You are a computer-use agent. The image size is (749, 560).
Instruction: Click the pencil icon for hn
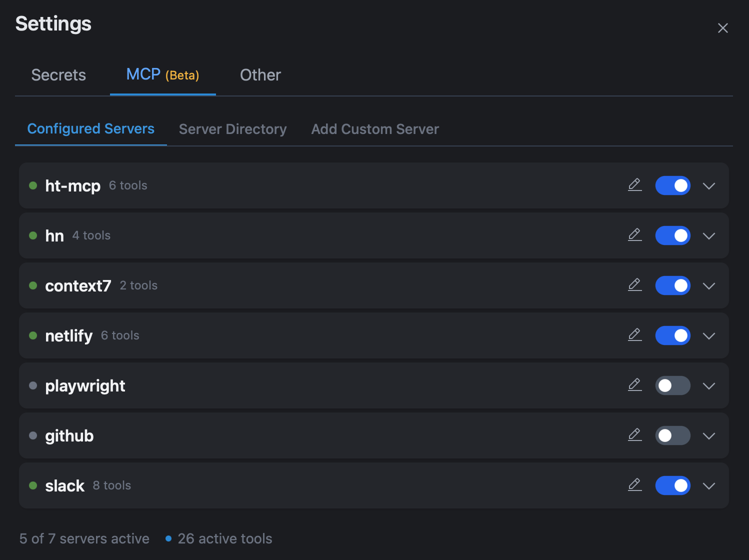pyautogui.click(x=635, y=235)
